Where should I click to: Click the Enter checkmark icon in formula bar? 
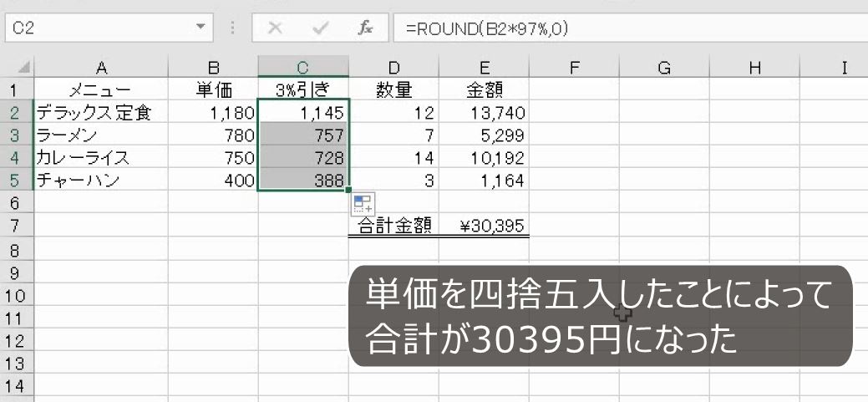click(321, 28)
